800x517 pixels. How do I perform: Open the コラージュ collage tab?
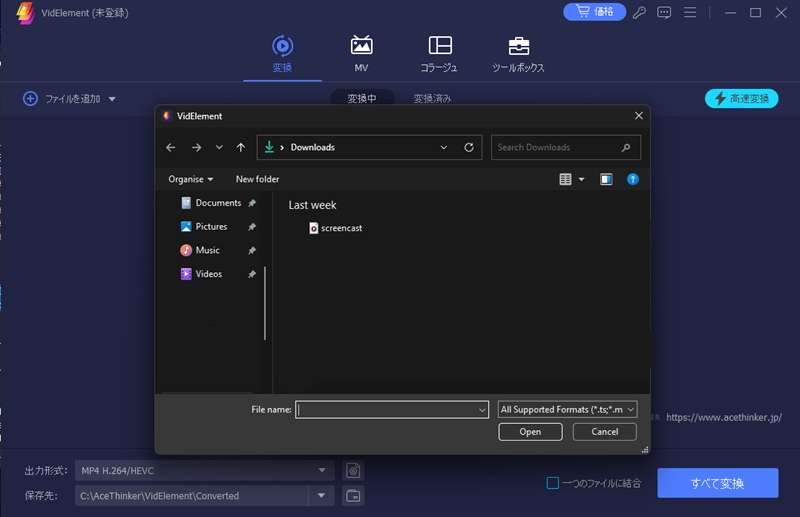pos(439,54)
